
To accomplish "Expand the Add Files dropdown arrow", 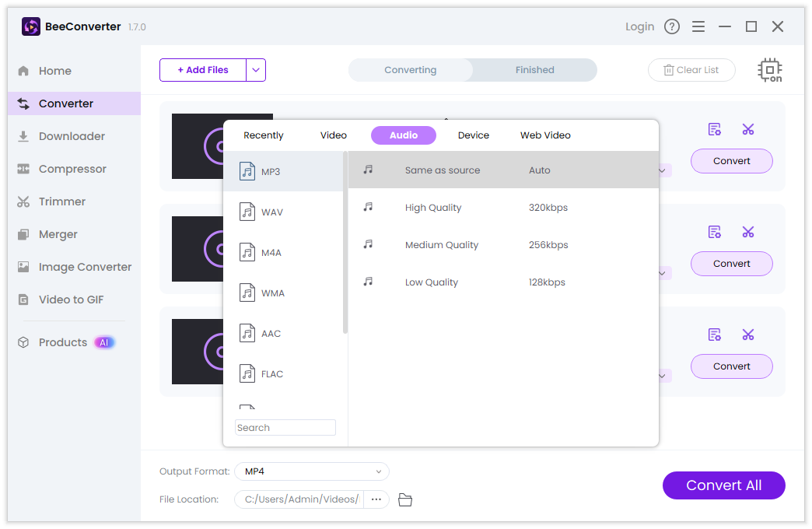I will tap(256, 70).
